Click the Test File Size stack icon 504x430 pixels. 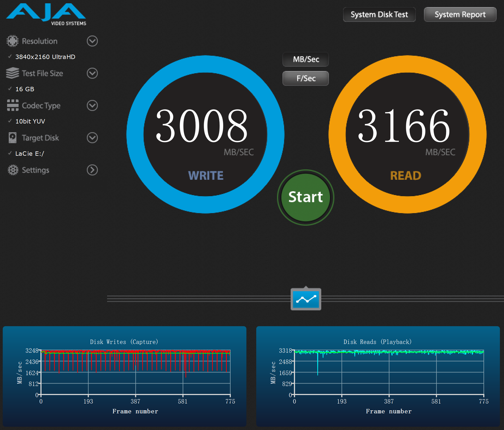pyautogui.click(x=12, y=73)
